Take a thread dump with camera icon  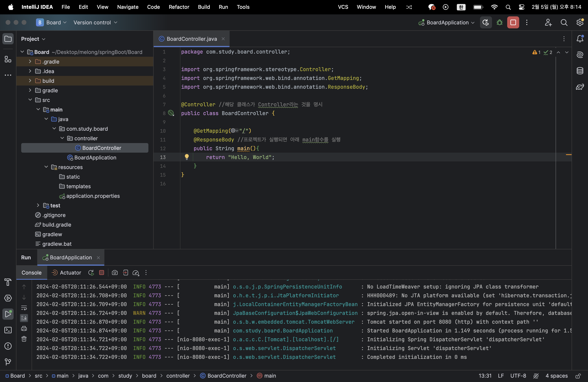pyautogui.click(x=115, y=273)
